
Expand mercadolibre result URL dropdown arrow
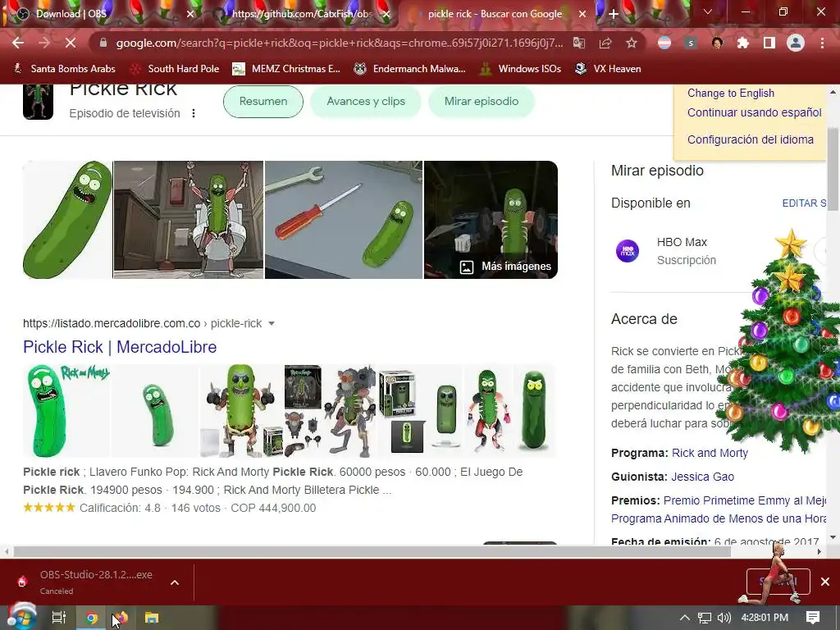[272, 323]
